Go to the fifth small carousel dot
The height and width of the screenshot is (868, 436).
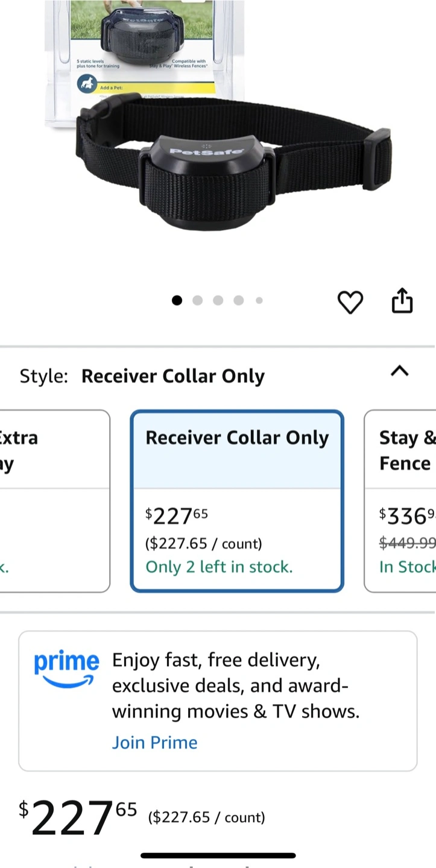coord(259,300)
